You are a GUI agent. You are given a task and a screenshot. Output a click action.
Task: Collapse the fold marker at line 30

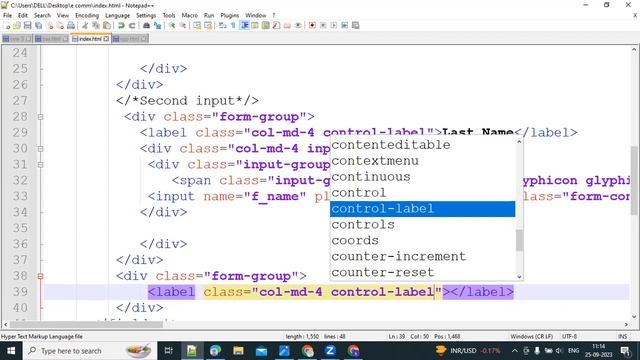[40, 149]
